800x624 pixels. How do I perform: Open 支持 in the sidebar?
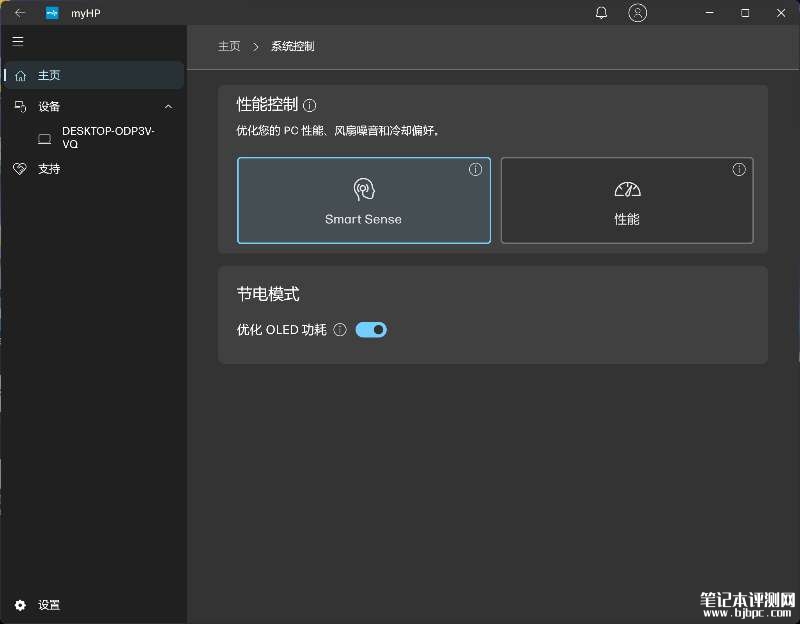94,169
